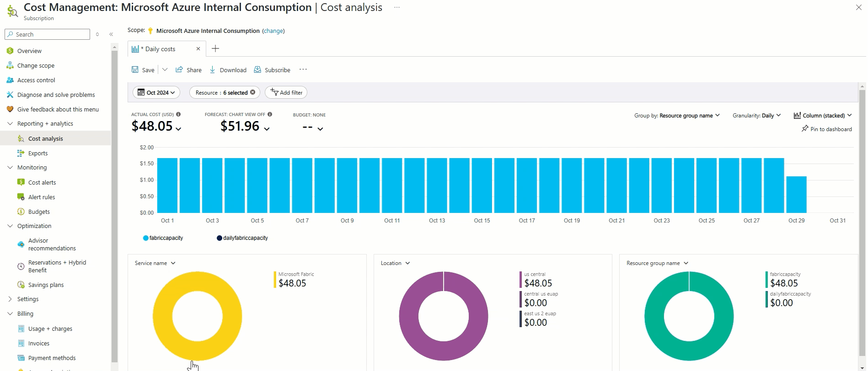Open the Oct 2024 date picker
868x371 pixels.
156,92
